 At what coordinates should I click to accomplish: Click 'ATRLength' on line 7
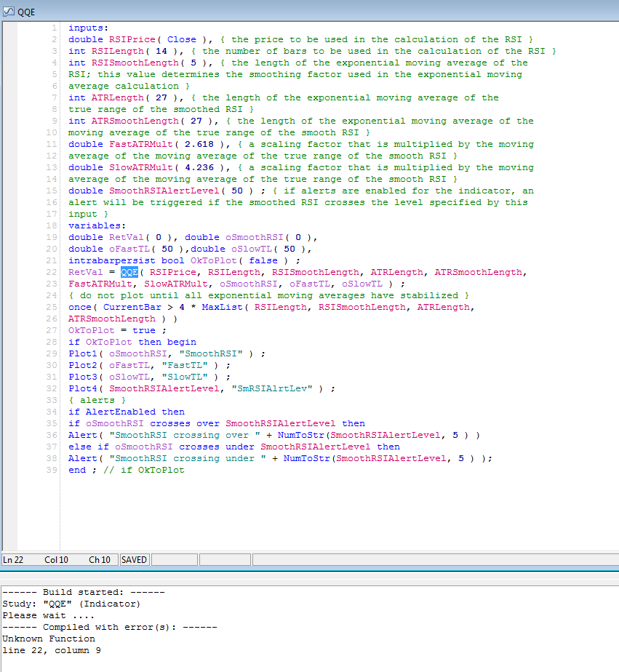point(117,97)
